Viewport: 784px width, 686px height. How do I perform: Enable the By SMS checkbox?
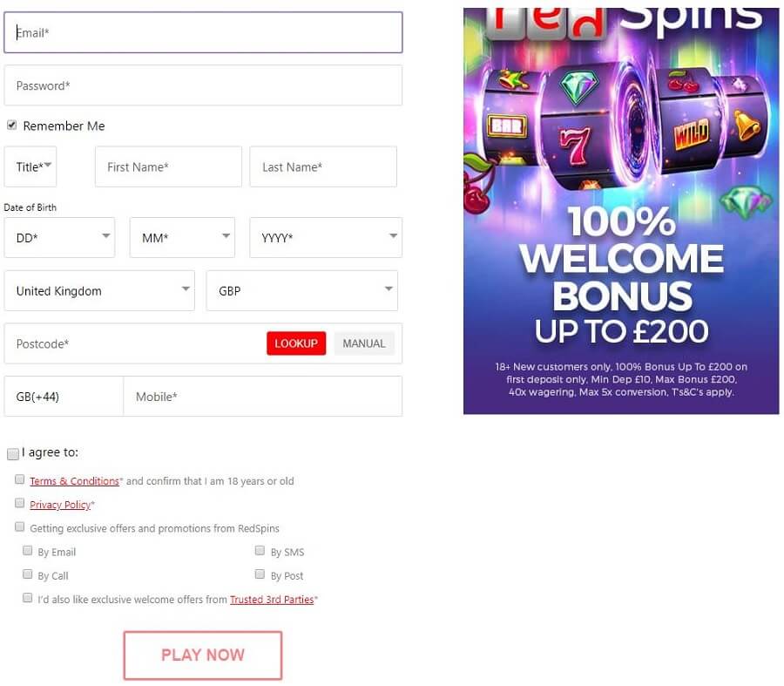[x=260, y=550]
